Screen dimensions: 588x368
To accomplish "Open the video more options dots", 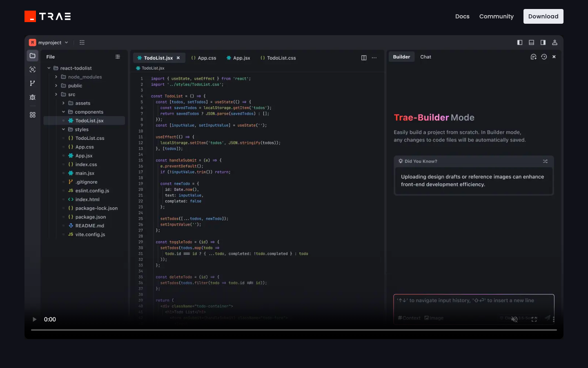I will 554,319.
